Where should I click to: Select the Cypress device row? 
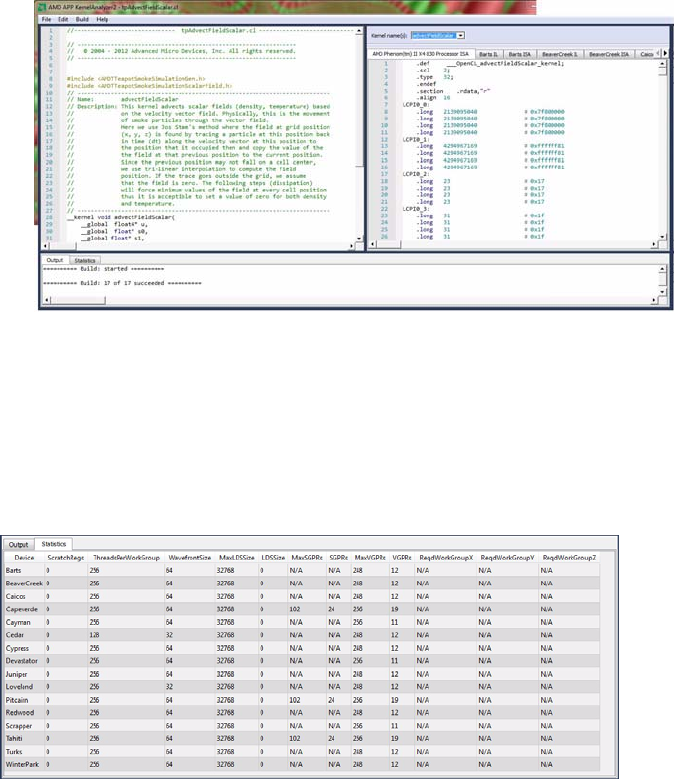301,648
